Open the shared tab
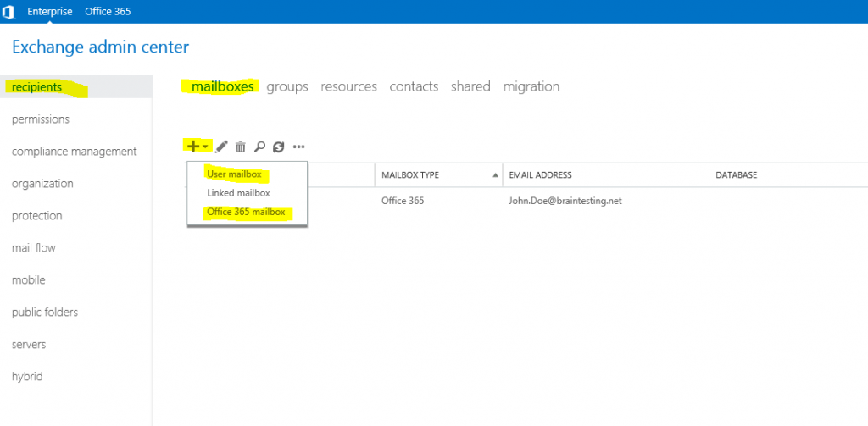Viewport: 868px width, 426px height. [x=470, y=86]
